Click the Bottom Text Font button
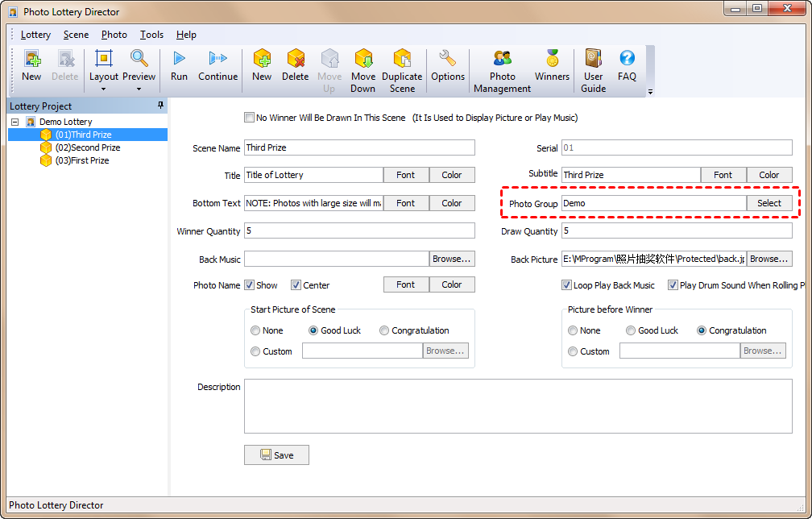 click(406, 203)
